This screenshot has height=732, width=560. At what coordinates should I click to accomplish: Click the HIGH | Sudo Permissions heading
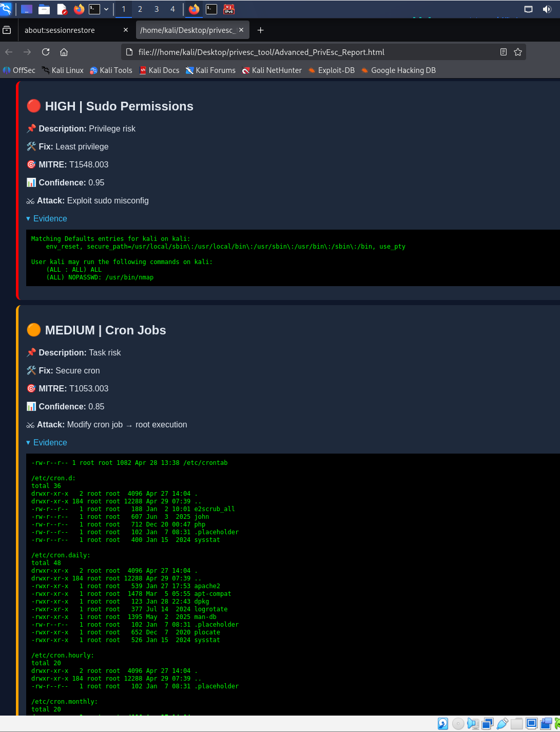click(x=110, y=106)
